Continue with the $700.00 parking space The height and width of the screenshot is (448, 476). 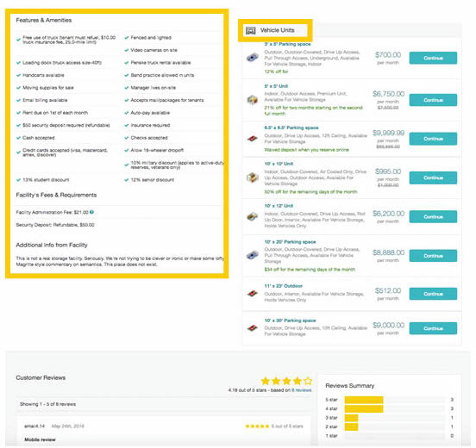[433, 58]
